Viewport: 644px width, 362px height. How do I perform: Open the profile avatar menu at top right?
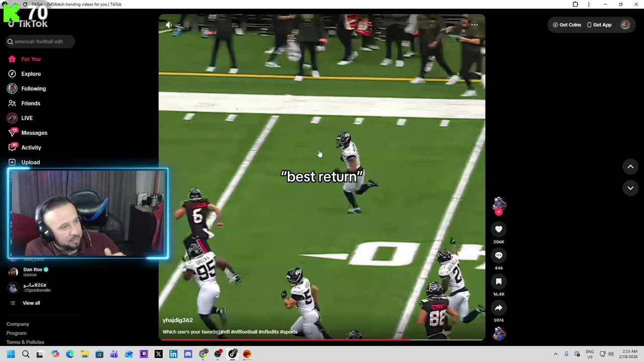click(x=625, y=25)
